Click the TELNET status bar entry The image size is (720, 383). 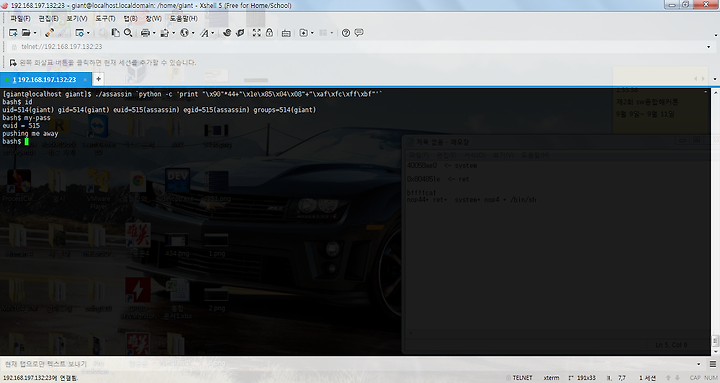pos(523,378)
